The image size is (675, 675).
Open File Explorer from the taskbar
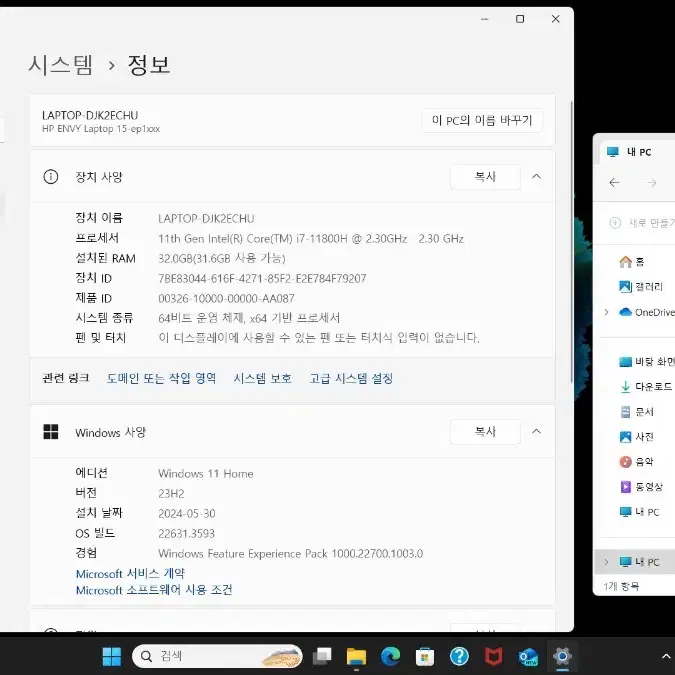[x=356, y=656]
